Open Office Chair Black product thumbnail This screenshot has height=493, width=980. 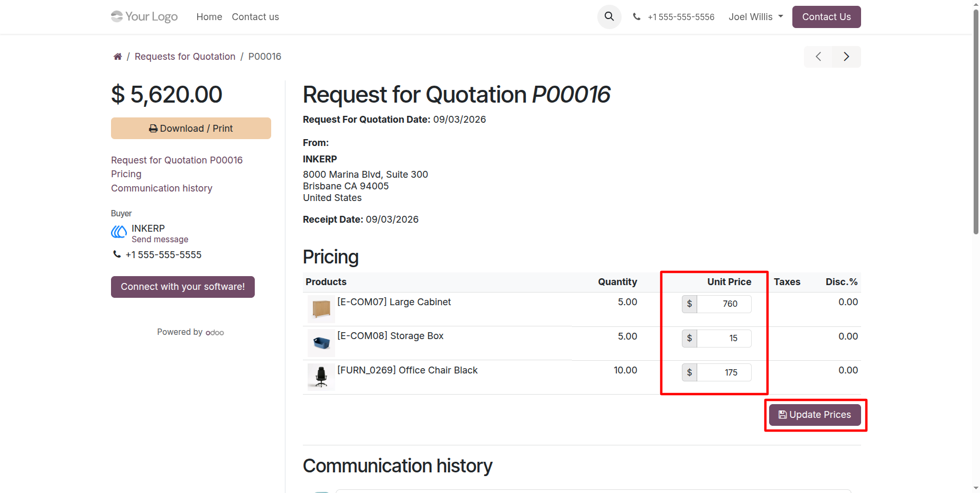tap(321, 377)
